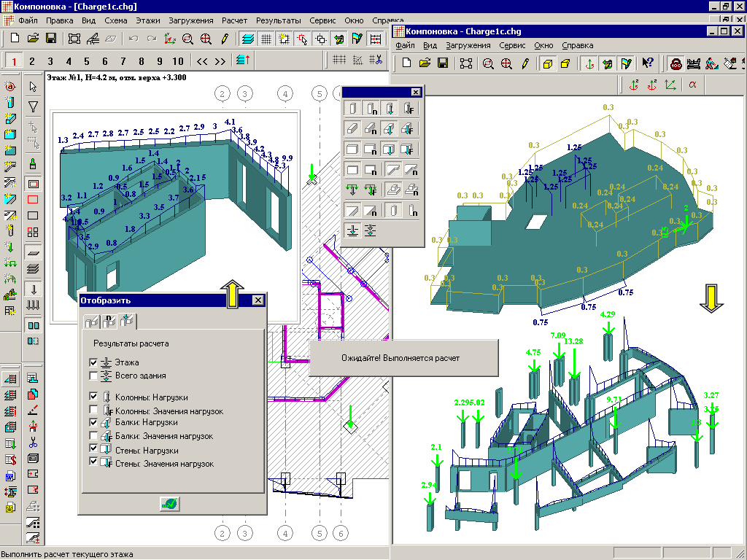
Task: Click the funnel filter icon in the left sidebar
Action: [x=33, y=106]
